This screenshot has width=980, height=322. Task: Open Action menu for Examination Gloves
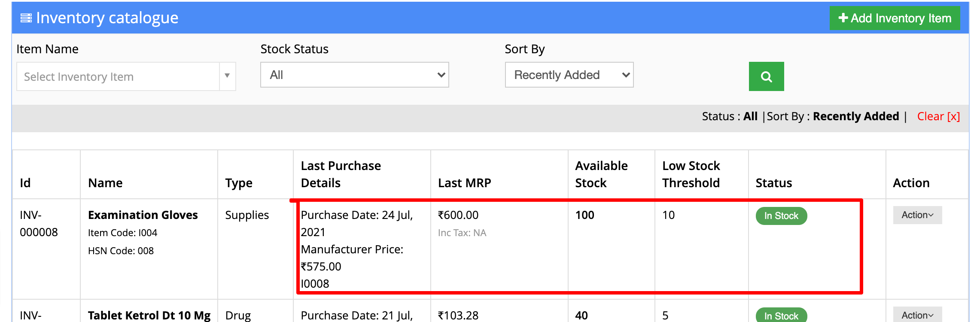(917, 215)
